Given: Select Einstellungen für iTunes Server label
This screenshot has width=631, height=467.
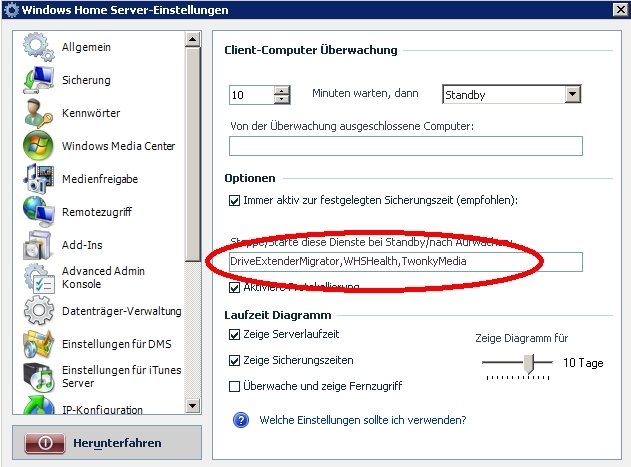Looking at the screenshot, I should point(122,376).
